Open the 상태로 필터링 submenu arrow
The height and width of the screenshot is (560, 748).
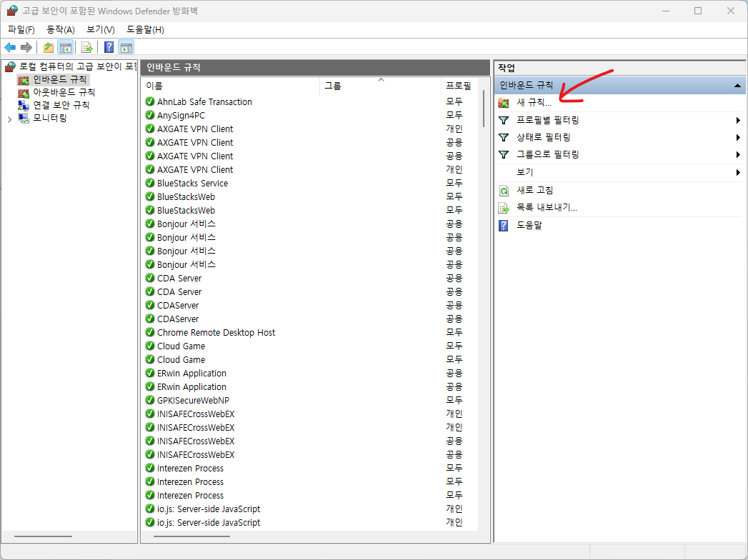(739, 137)
